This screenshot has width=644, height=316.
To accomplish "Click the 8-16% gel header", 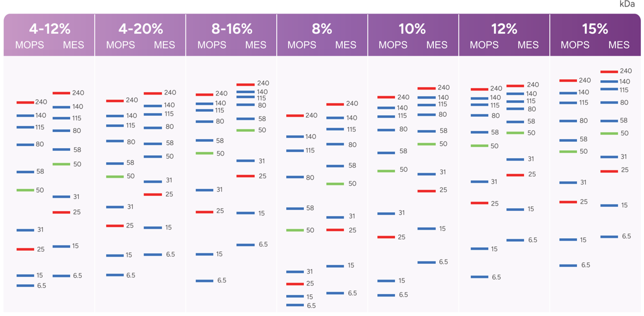I will pos(231,29).
